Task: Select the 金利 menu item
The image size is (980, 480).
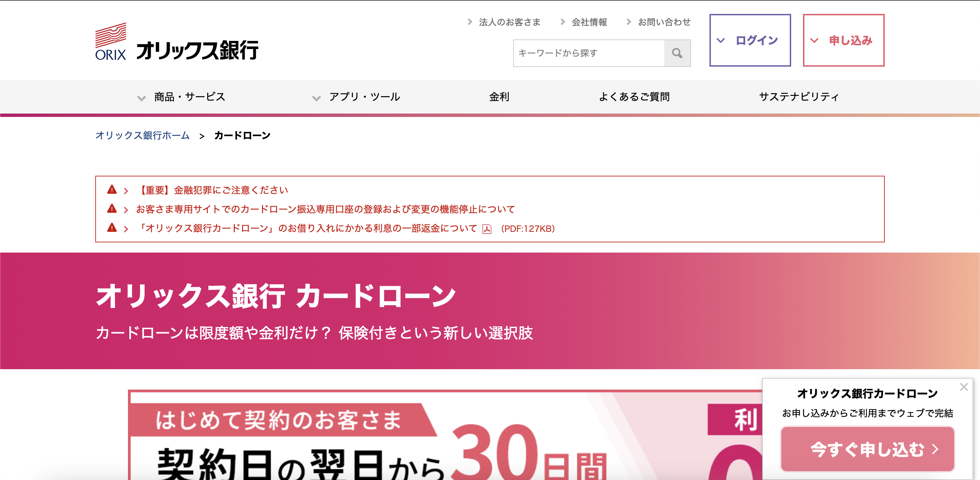Action: coord(500,97)
